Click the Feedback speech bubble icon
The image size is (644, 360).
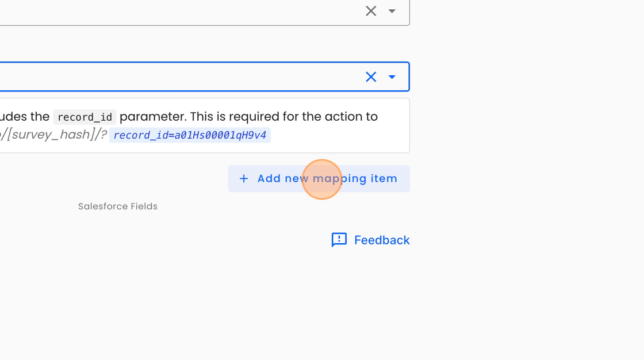(x=339, y=240)
